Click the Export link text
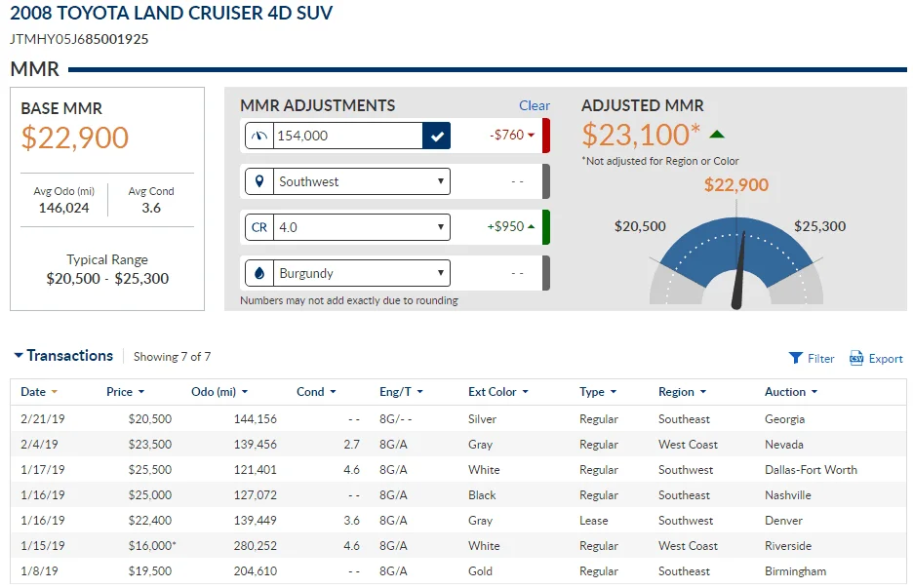Image resolution: width=913 pixels, height=588 pixels. click(886, 359)
